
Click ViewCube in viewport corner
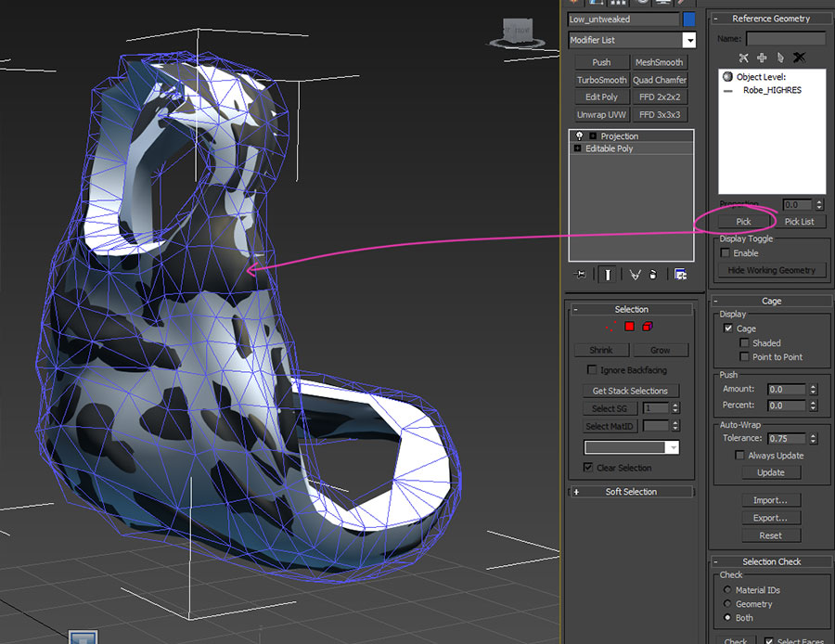517,32
